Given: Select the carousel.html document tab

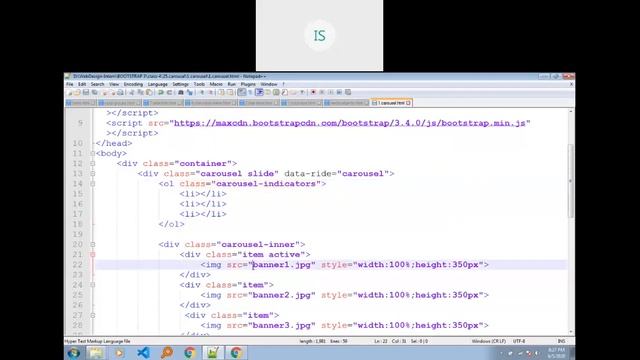Looking at the screenshot, I should [391, 103].
